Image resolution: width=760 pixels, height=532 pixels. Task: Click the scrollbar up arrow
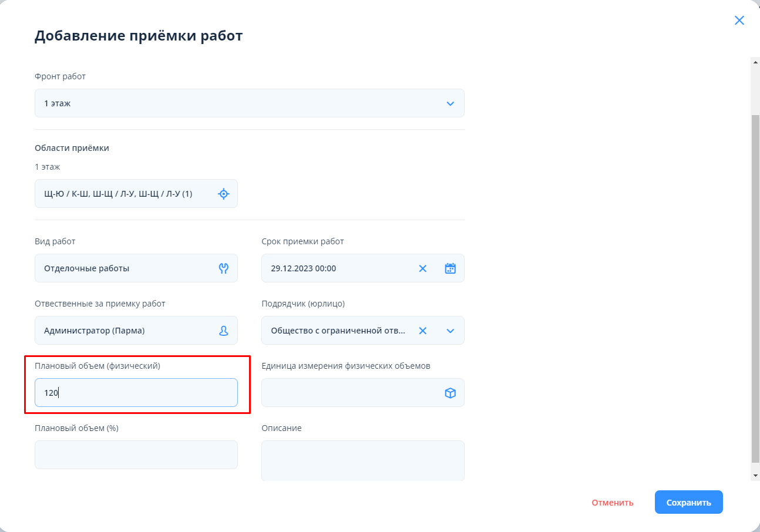(755, 62)
